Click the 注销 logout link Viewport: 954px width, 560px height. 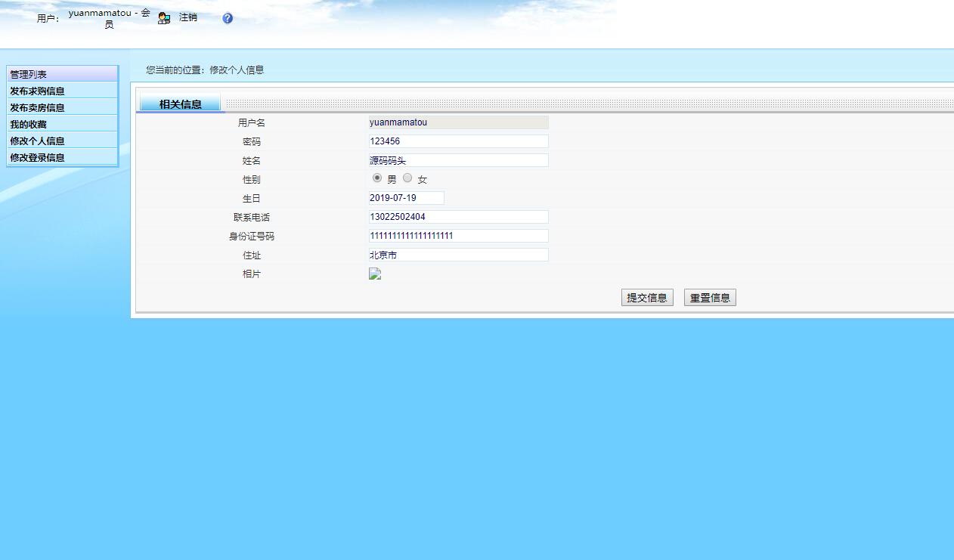(x=187, y=17)
